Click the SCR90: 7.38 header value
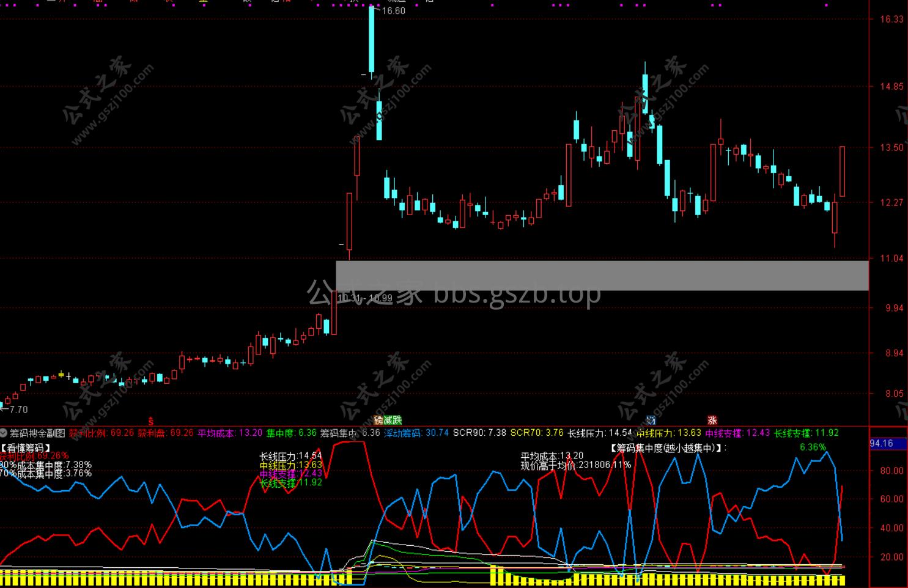908x588 pixels. click(480, 433)
